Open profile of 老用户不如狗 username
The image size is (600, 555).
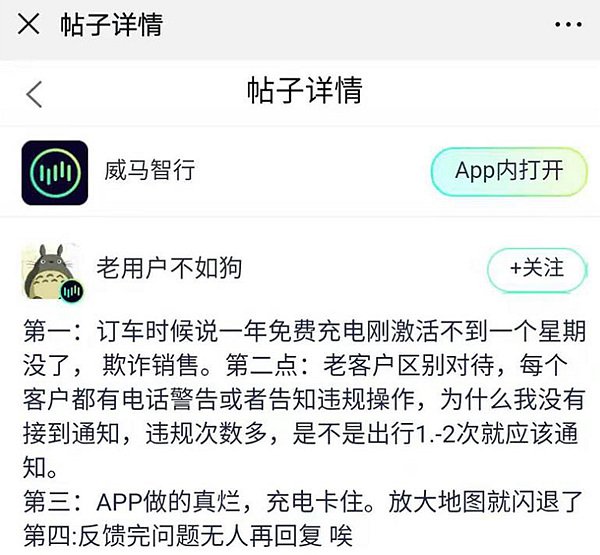coord(169,268)
